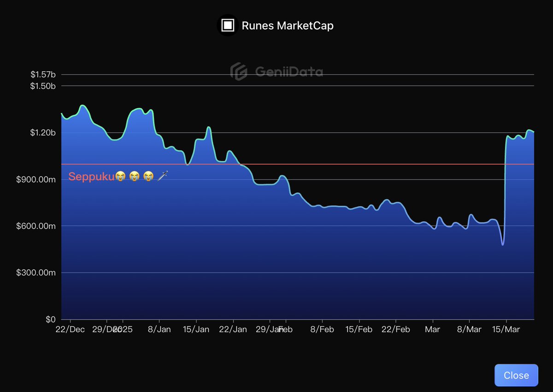Click the 8/Feb date label
Viewport: 553px width, 392px height.
[322, 329]
